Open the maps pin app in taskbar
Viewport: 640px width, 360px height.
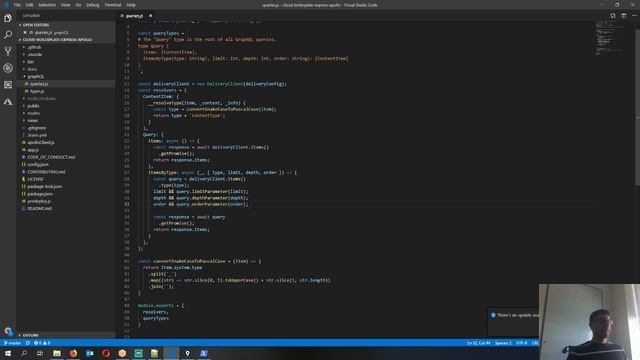pos(187,353)
